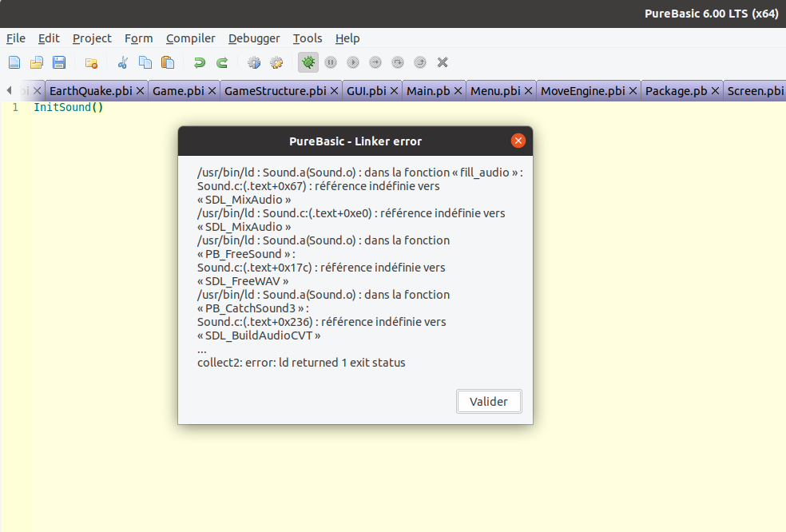Click the Linker error dialog title bar
Viewport: 786px width, 532px height.
click(355, 141)
